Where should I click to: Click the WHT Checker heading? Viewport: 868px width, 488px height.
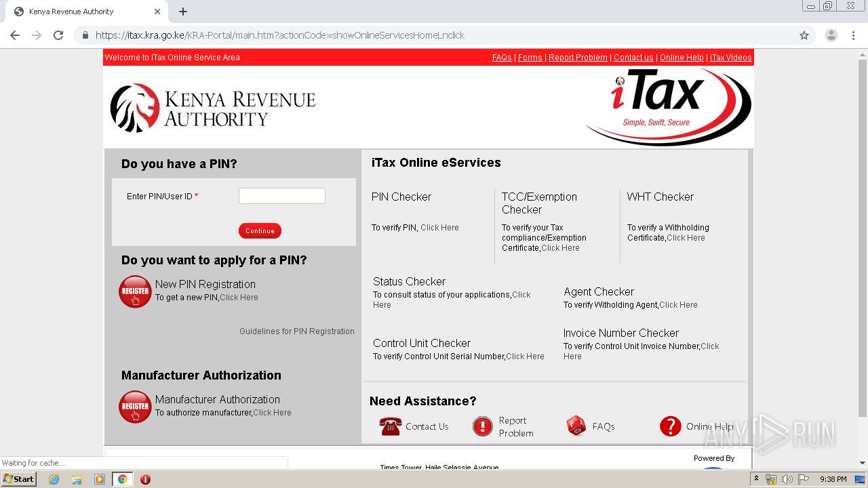point(660,197)
